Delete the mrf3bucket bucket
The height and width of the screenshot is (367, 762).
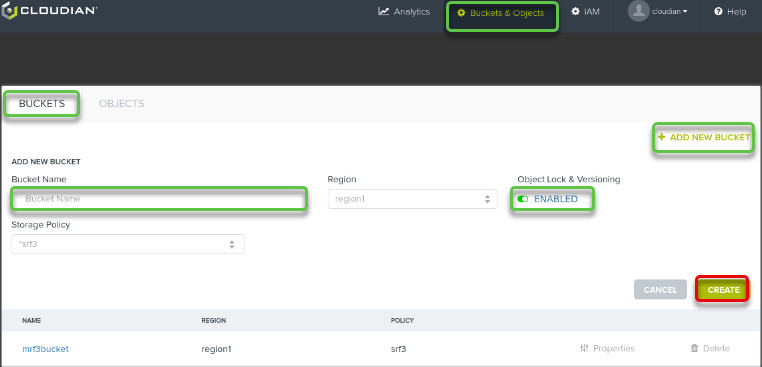(710, 348)
